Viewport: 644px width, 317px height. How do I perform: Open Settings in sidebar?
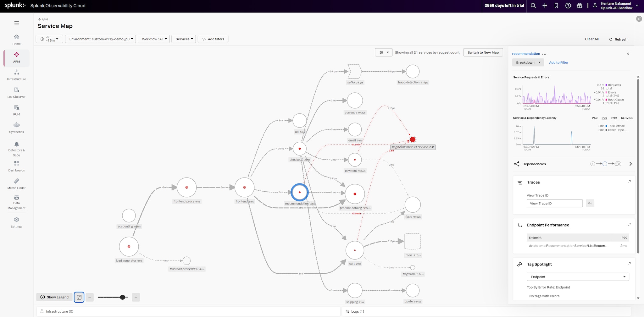click(x=17, y=222)
